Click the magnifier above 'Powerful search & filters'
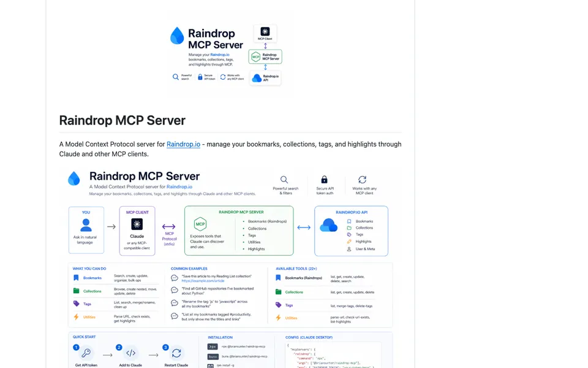Viewport: 588px width, 368px height. coord(284,180)
